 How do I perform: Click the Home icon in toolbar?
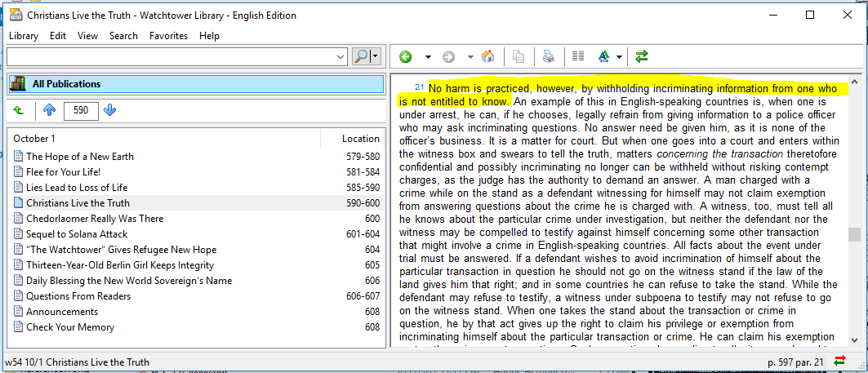488,56
